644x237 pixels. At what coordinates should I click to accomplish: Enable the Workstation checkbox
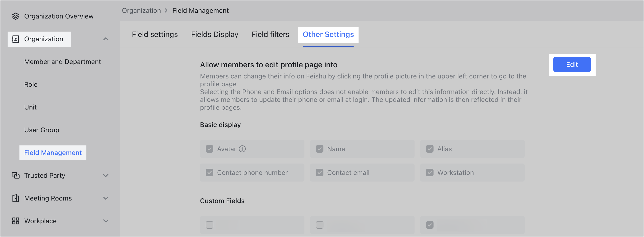pos(430,172)
